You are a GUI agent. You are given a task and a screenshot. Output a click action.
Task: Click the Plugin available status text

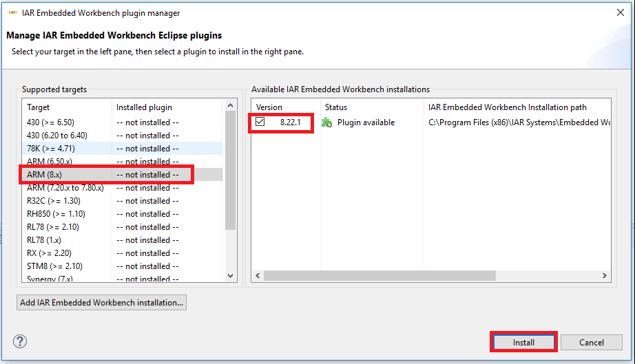pos(366,122)
